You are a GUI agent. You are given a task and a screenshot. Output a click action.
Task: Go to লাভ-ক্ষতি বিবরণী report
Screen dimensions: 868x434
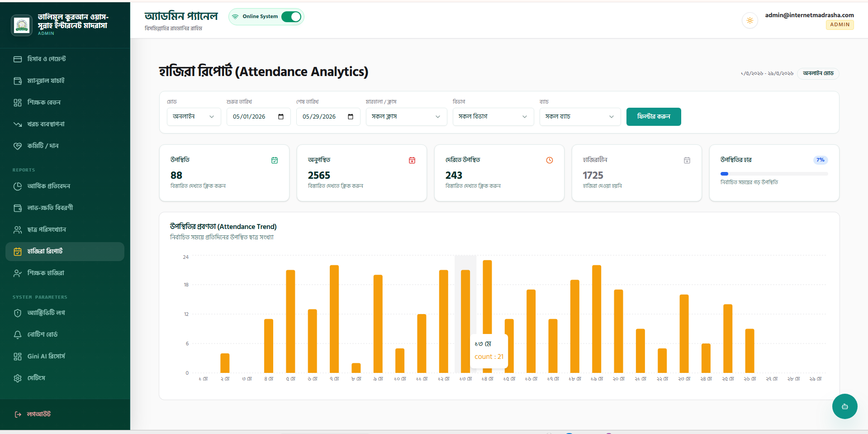click(65, 208)
